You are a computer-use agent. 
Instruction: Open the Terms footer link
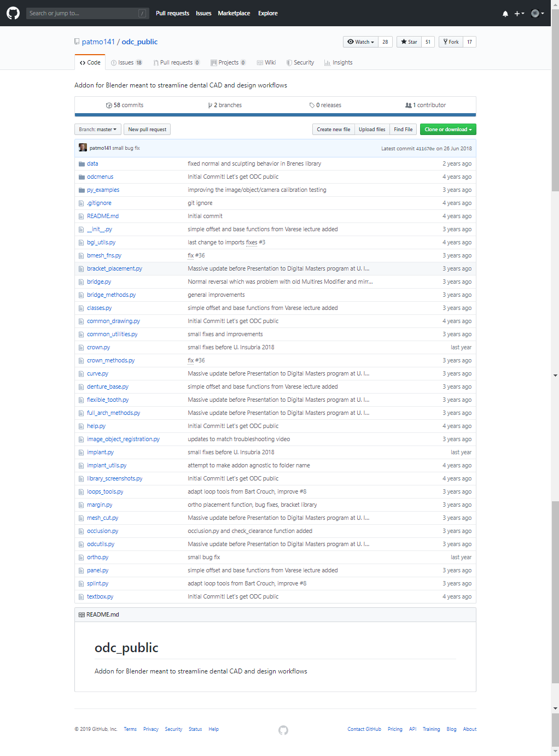click(x=130, y=729)
